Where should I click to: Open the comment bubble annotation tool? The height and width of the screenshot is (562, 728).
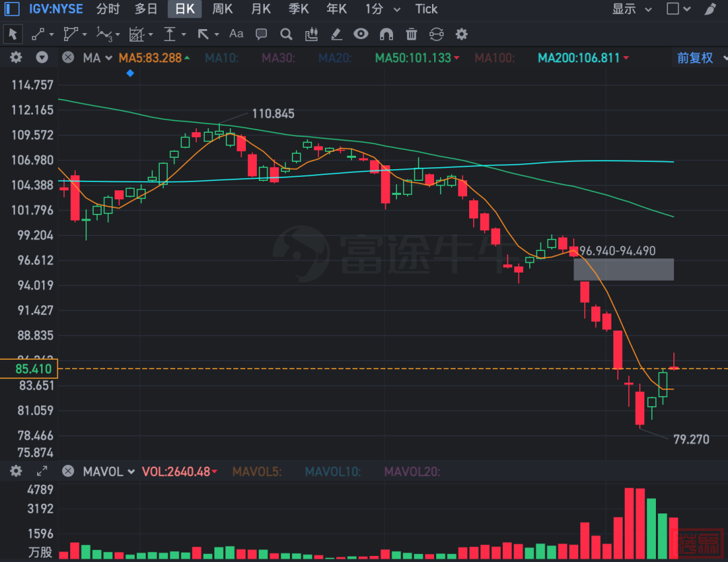262,34
